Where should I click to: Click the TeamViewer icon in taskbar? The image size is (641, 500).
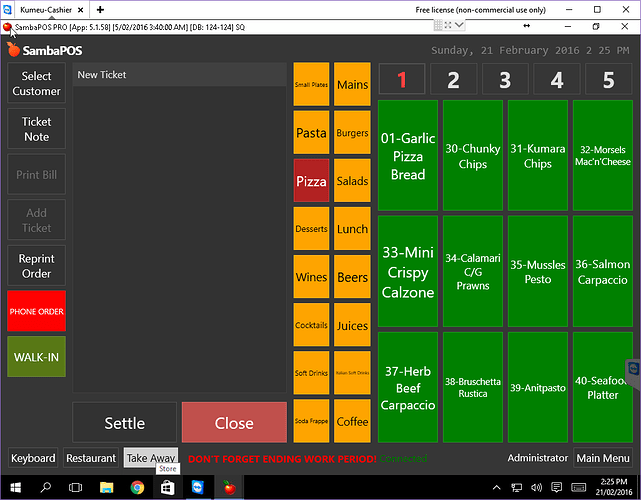(x=198, y=488)
